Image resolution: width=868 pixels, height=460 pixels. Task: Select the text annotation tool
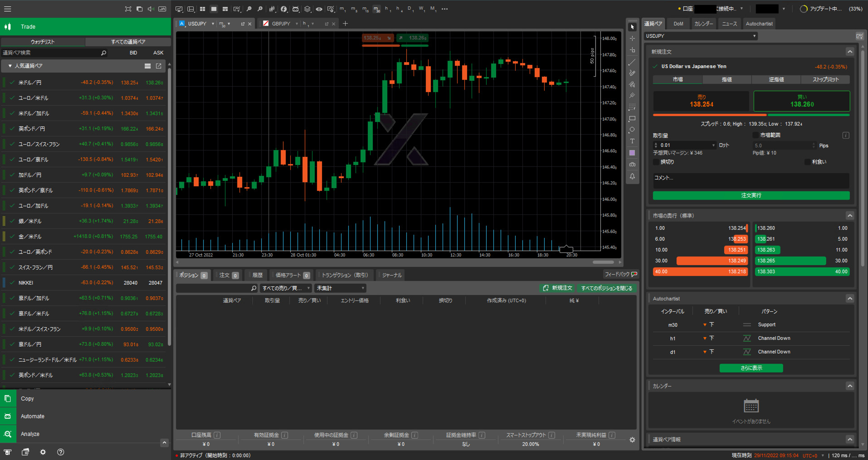(632, 141)
